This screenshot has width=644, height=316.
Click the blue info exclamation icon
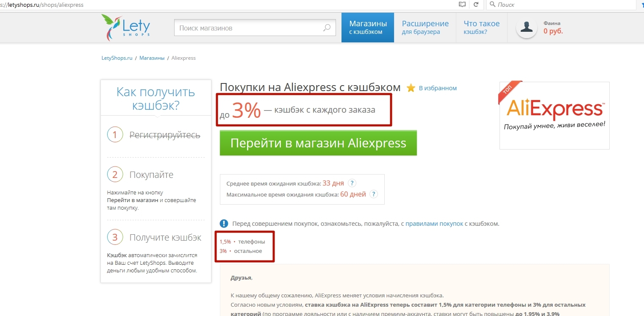point(224,224)
